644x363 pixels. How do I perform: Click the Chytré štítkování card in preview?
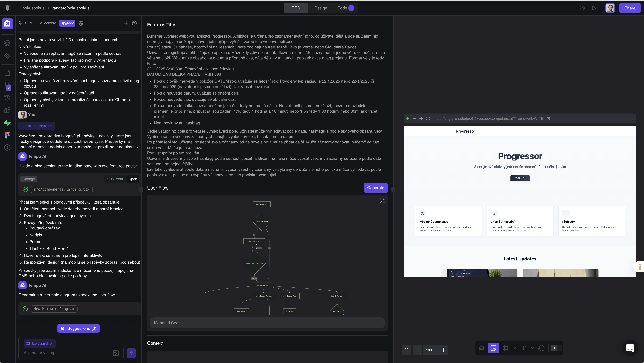pyautogui.click(x=520, y=221)
